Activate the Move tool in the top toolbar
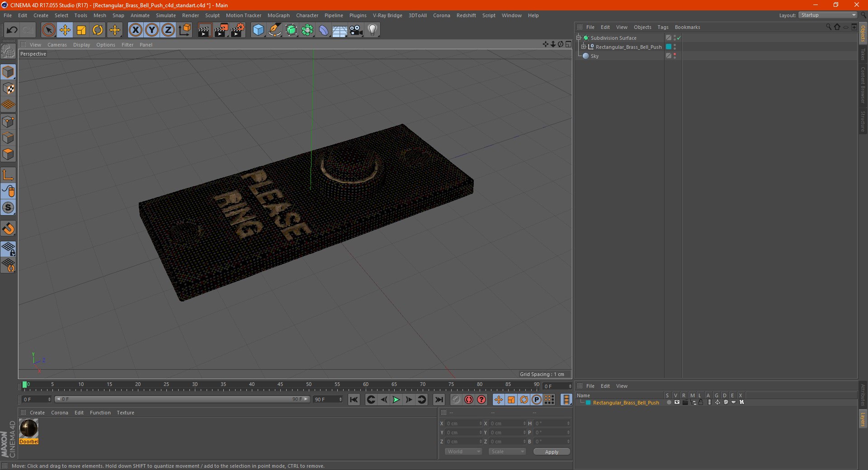Image resolution: width=868 pixels, height=470 pixels. click(x=65, y=30)
